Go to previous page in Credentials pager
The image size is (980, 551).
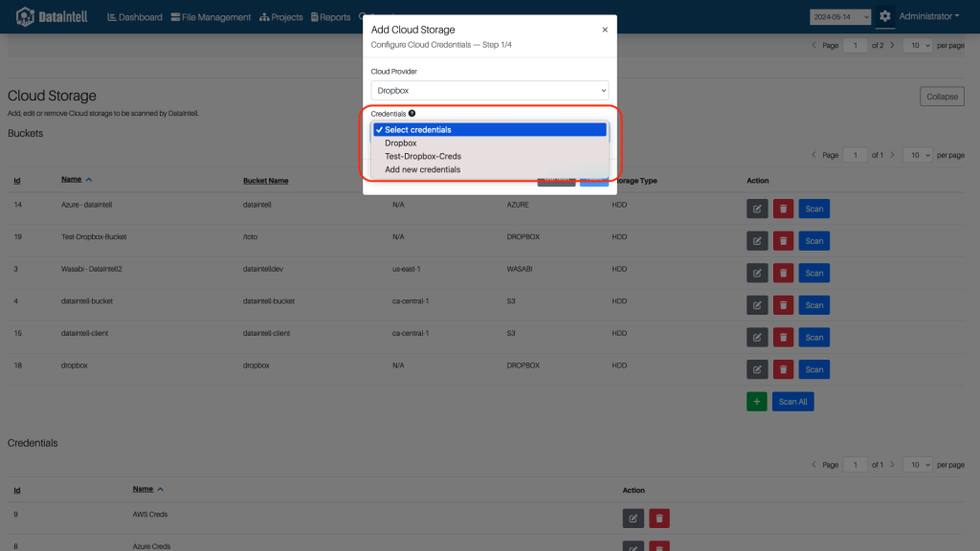click(813, 464)
